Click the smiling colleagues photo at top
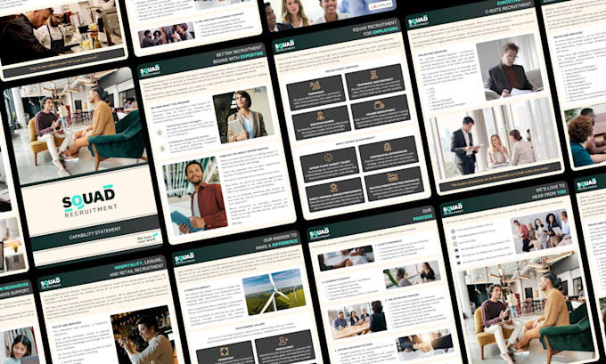 330,13
